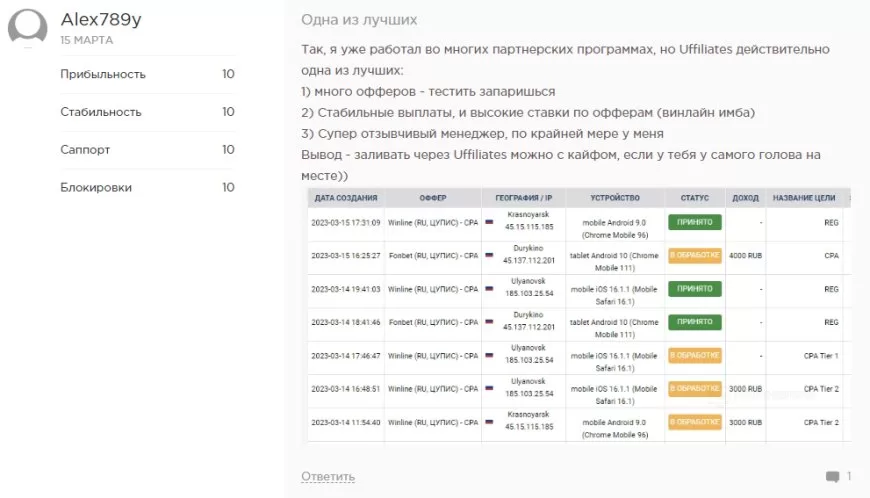This screenshot has height=498, width=870.
Task: Click the В ОБРАБОТКЕ badge on the 4000 RUB row
Action: [x=694, y=255]
